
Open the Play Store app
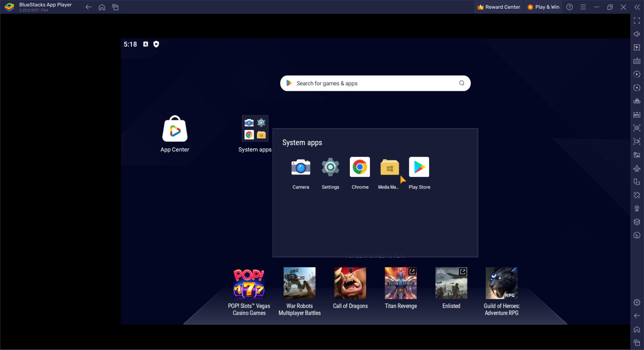point(419,167)
